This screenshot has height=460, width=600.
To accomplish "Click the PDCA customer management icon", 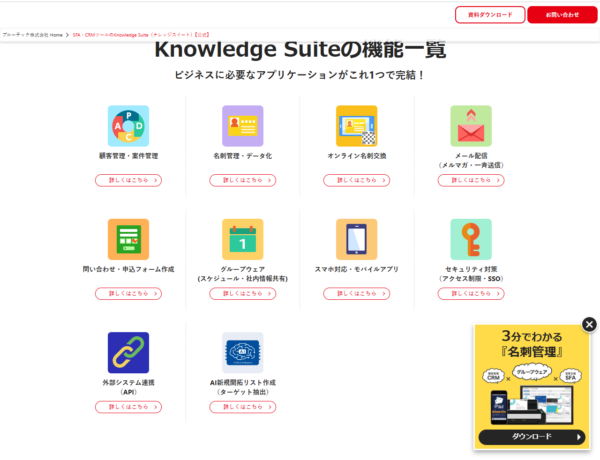I will pos(128,126).
